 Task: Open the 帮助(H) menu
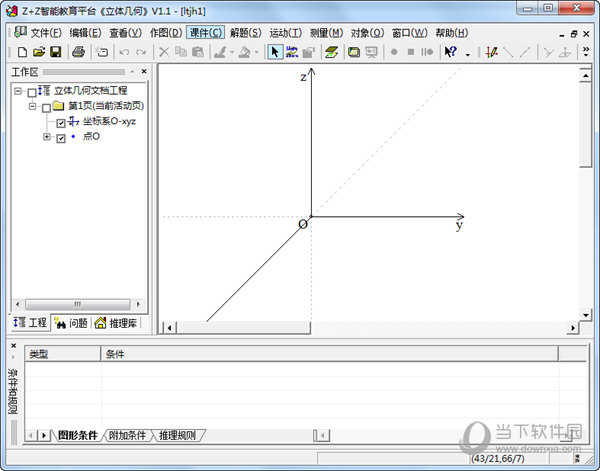pyautogui.click(x=452, y=33)
